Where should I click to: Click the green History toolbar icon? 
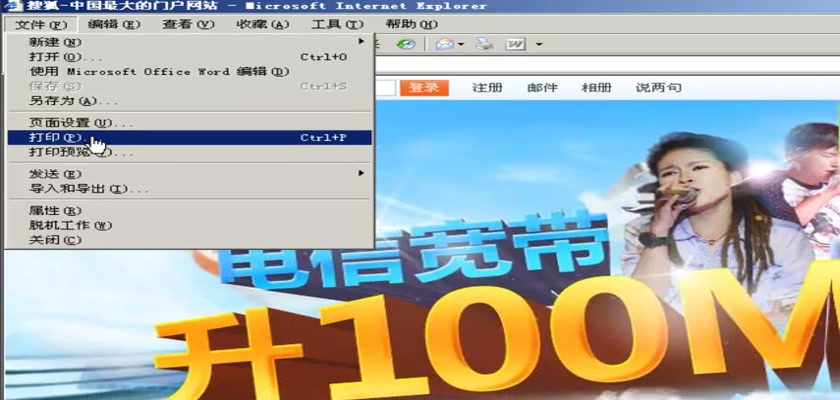[x=406, y=44]
